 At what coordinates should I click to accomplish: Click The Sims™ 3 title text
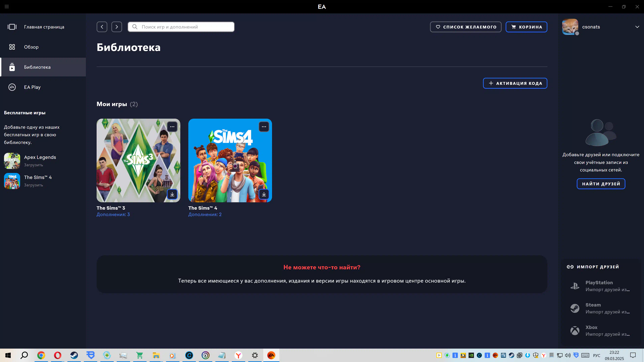tap(111, 208)
